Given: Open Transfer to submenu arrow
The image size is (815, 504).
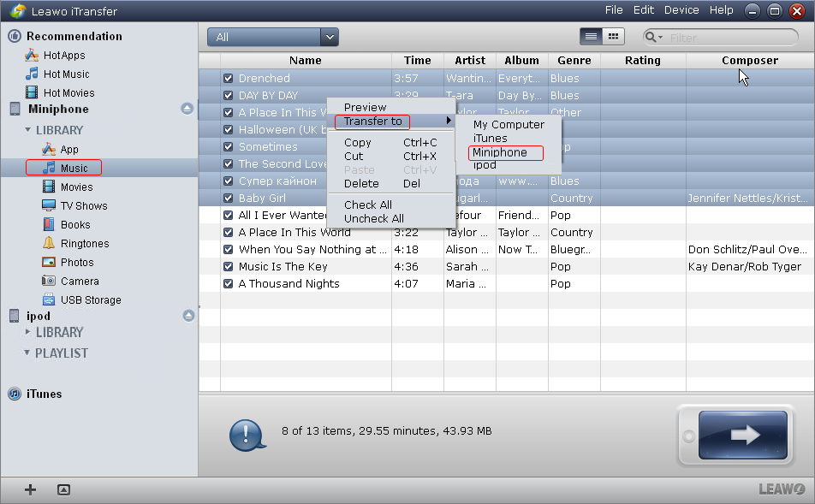Looking at the screenshot, I should 448,121.
